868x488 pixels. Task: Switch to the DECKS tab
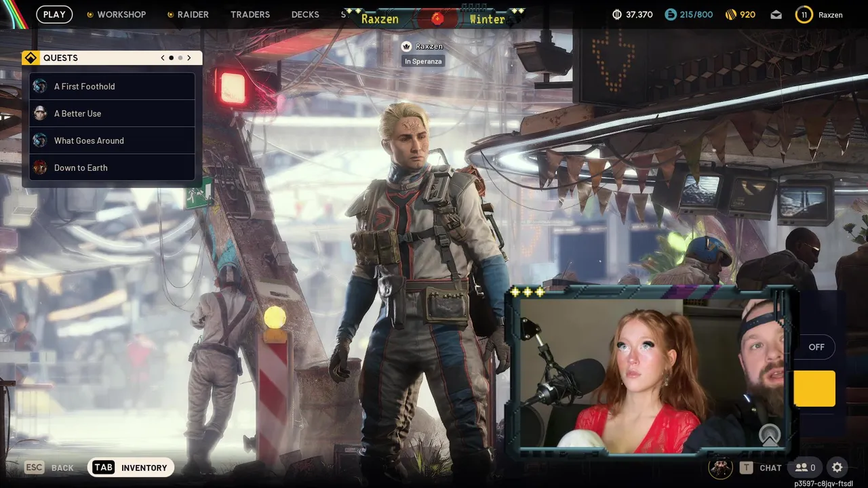[305, 14]
